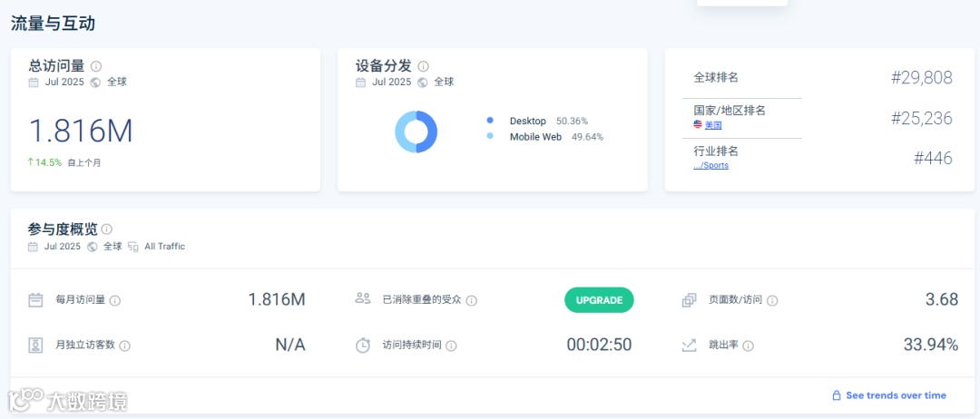Click All Traffic filter icon in 参与度概览
980x419 pixels.
(132, 247)
